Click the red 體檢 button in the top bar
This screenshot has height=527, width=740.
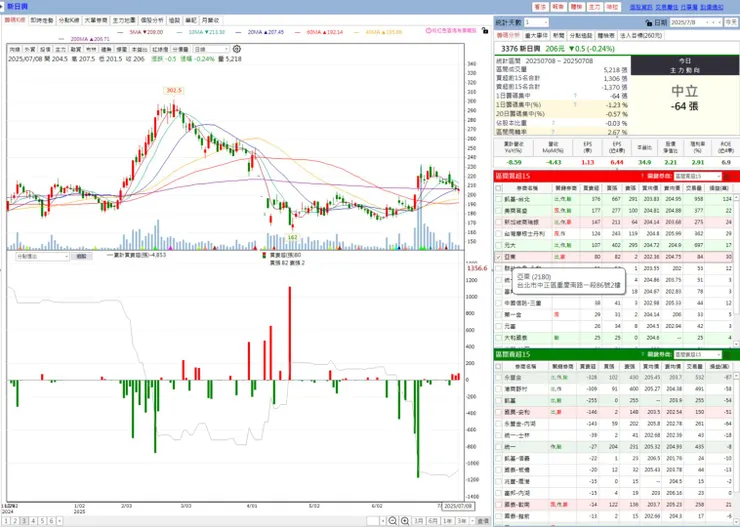pos(576,7)
